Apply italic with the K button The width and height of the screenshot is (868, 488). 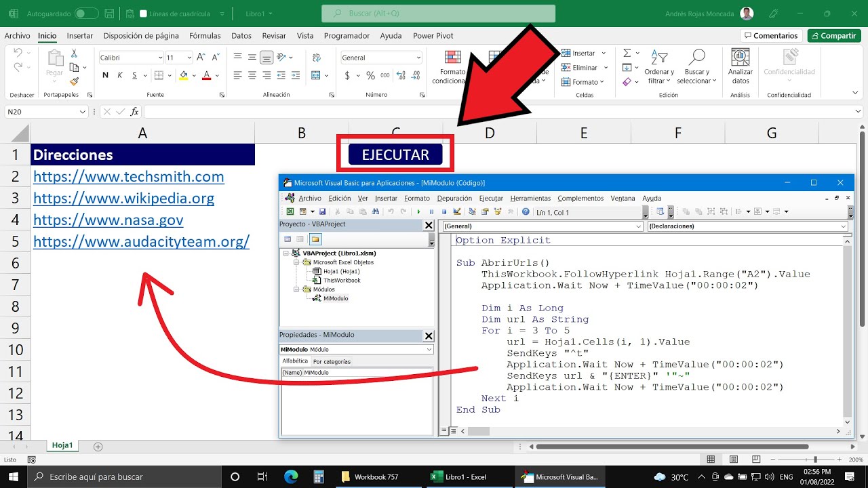[x=120, y=75]
